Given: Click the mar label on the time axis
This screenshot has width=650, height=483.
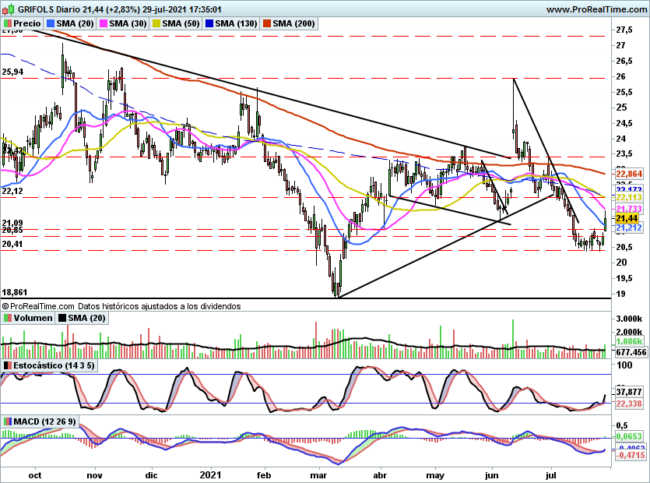Looking at the screenshot, I should click(318, 475).
